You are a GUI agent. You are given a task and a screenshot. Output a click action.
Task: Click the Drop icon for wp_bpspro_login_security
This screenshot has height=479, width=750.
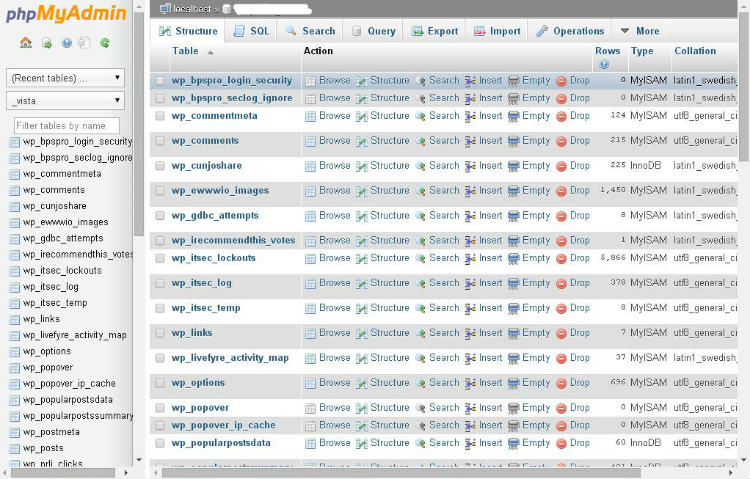[x=562, y=81]
